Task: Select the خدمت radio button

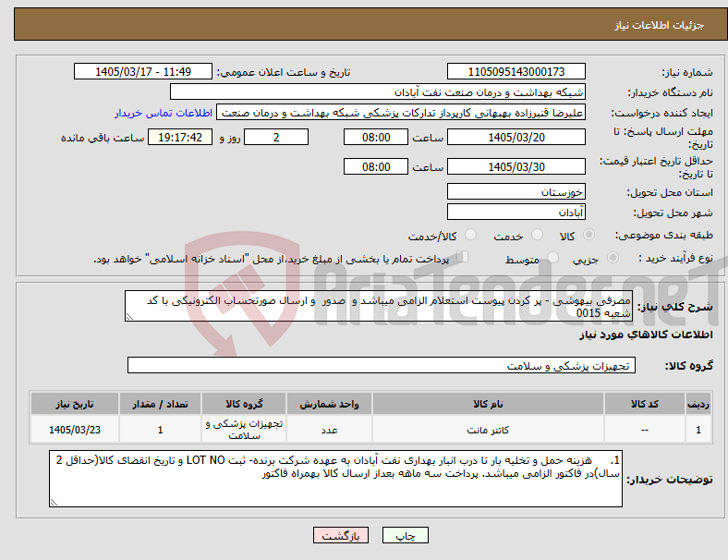Action: 537,235
